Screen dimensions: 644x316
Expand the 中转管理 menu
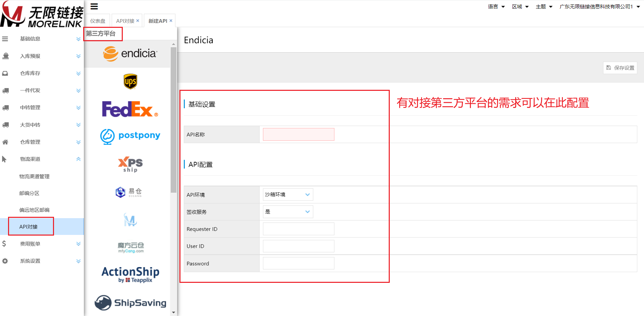click(x=78, y=108)
